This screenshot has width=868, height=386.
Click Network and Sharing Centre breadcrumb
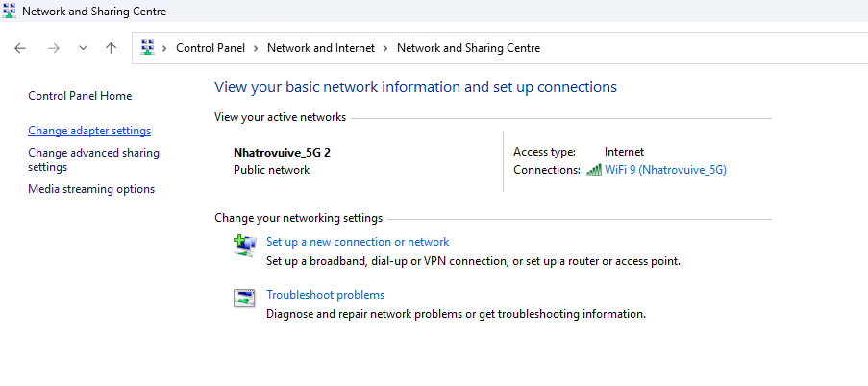point(468,48)
